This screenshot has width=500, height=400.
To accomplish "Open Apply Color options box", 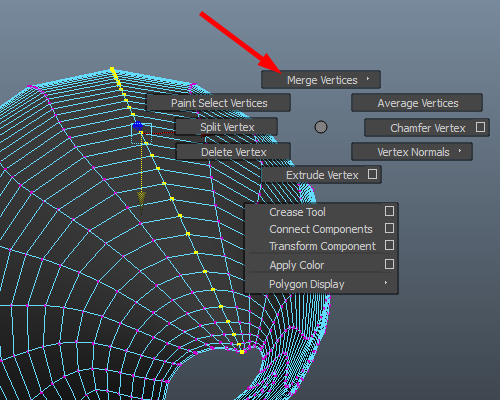I will point(389,264).
